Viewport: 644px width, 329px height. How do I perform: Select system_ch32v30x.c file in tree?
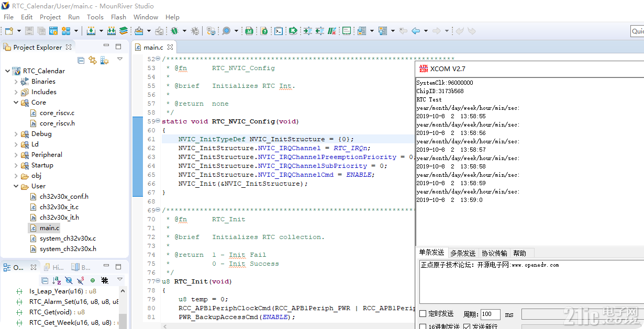(x=68, y=239)
